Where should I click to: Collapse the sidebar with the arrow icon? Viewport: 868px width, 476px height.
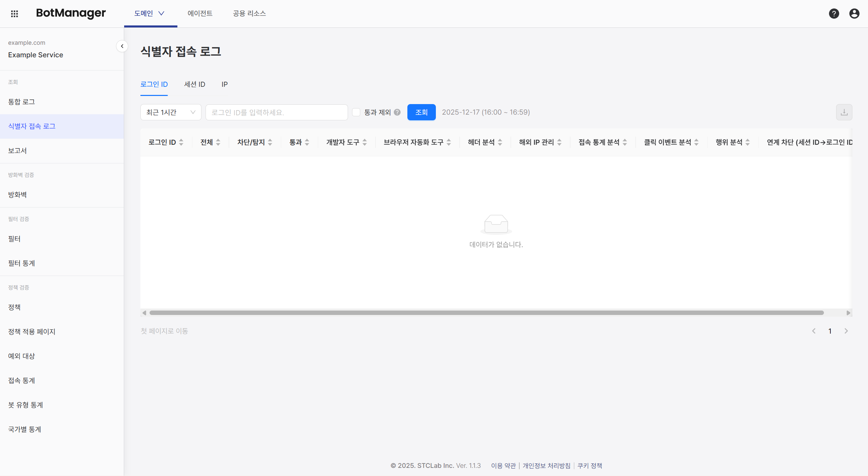[x=122, y=46]
